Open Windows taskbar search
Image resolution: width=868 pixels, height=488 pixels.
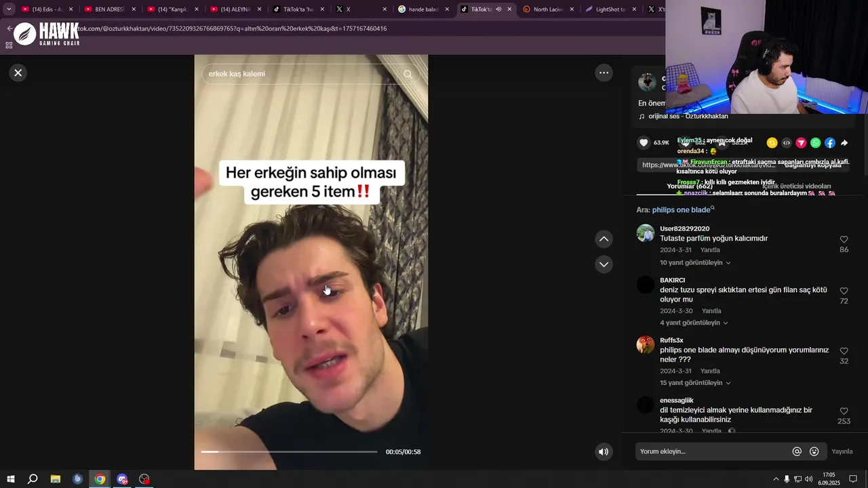(x=33, y=479)
